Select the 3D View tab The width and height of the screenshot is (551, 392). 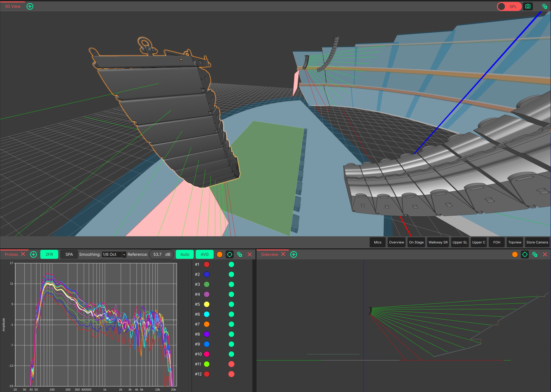[13, 7]
